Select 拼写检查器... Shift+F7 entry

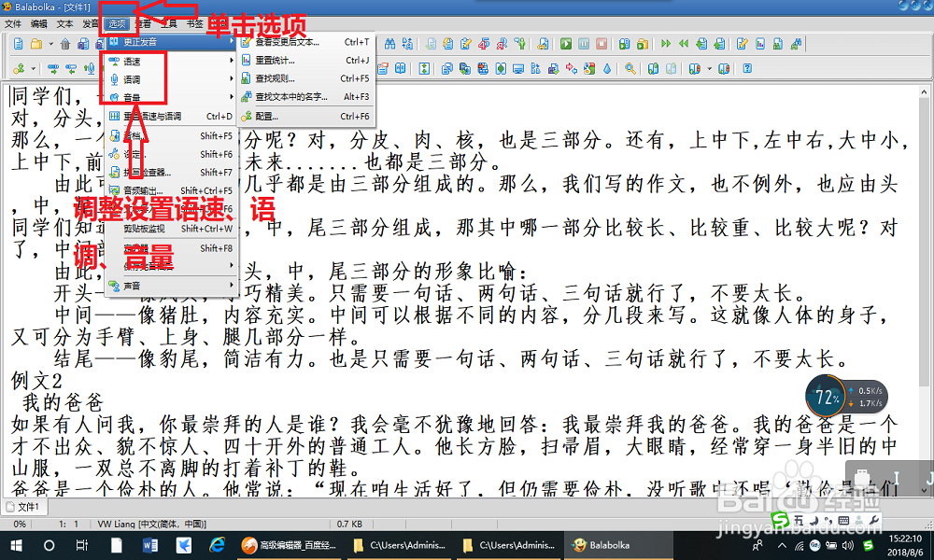click(x=172, y=172)
